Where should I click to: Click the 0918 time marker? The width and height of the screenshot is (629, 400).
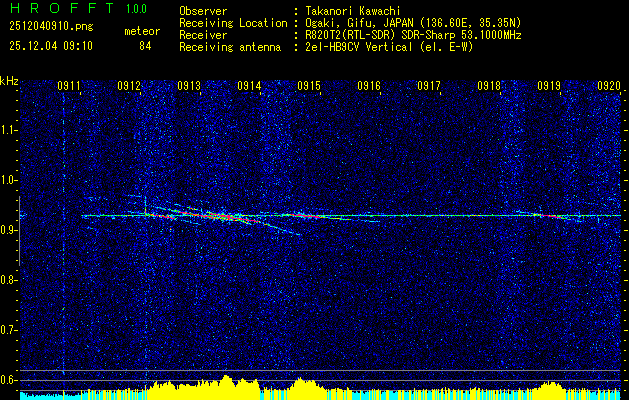point(489,86)
